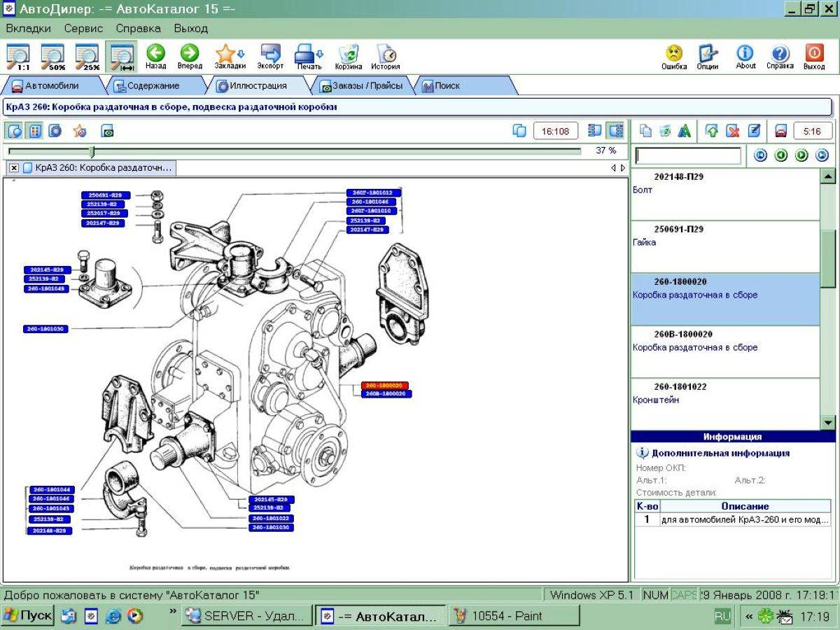
Task: Open the Выход menu in menu bar
Action: click(x=191, y=29)
